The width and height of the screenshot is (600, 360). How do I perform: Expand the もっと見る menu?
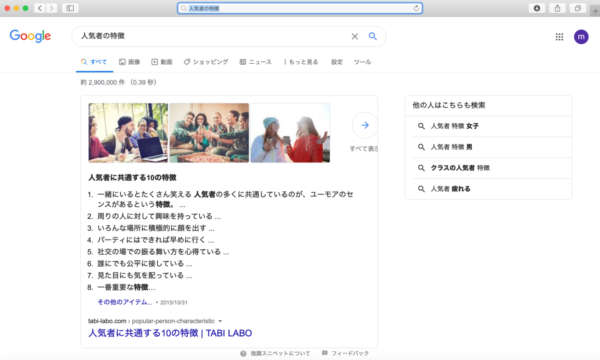coord(301,62)
